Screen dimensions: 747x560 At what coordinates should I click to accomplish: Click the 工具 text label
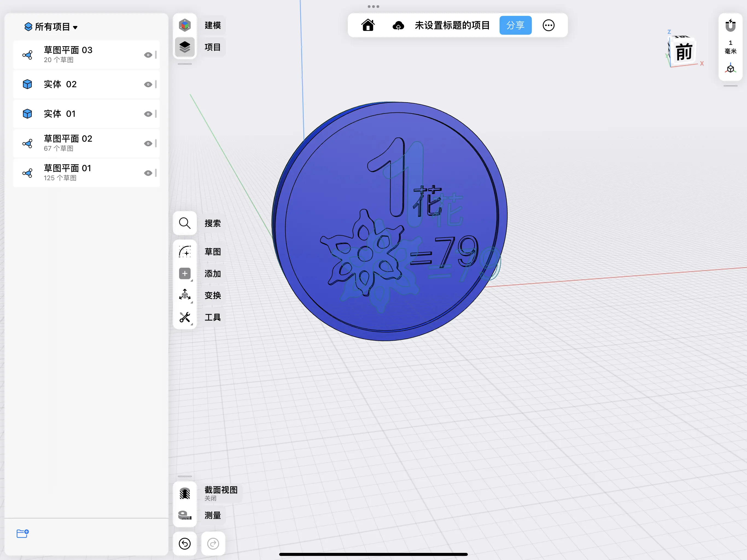point(213,317)
